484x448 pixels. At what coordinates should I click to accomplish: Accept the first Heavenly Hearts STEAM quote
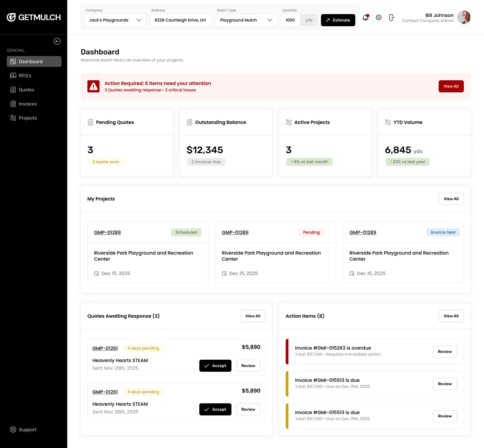tap(215, 366)
